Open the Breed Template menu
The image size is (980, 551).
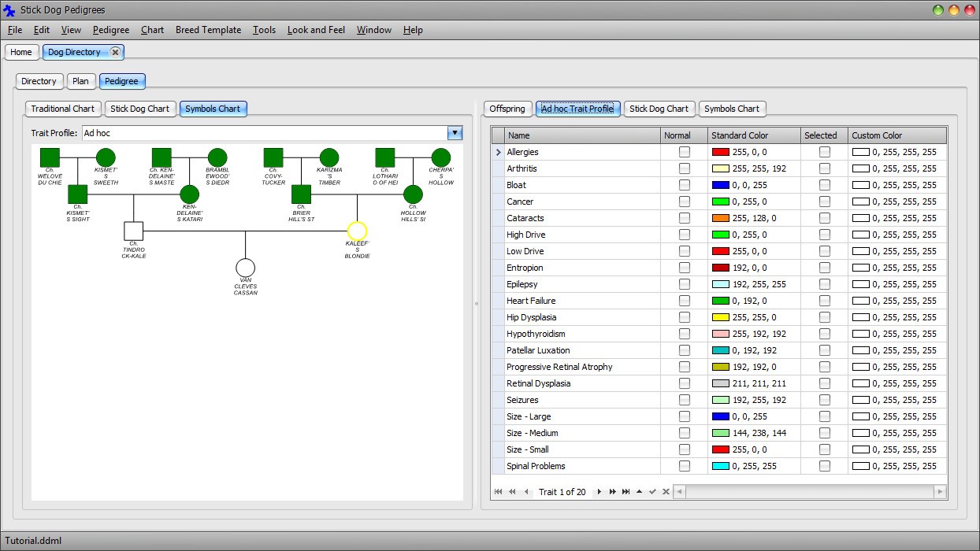click(208, 30)
